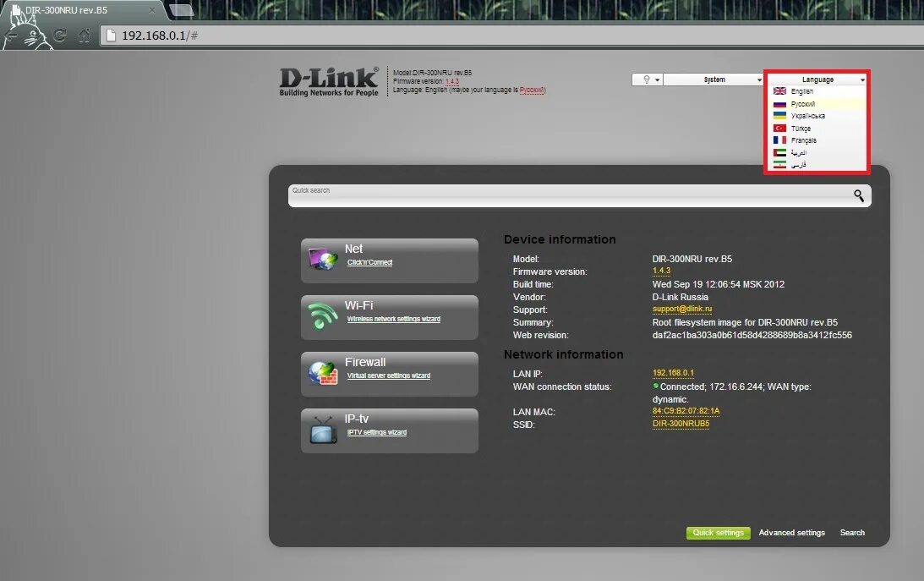Click the D-Link logo
The width and height of the screenshot is (924, 581).
329,81
